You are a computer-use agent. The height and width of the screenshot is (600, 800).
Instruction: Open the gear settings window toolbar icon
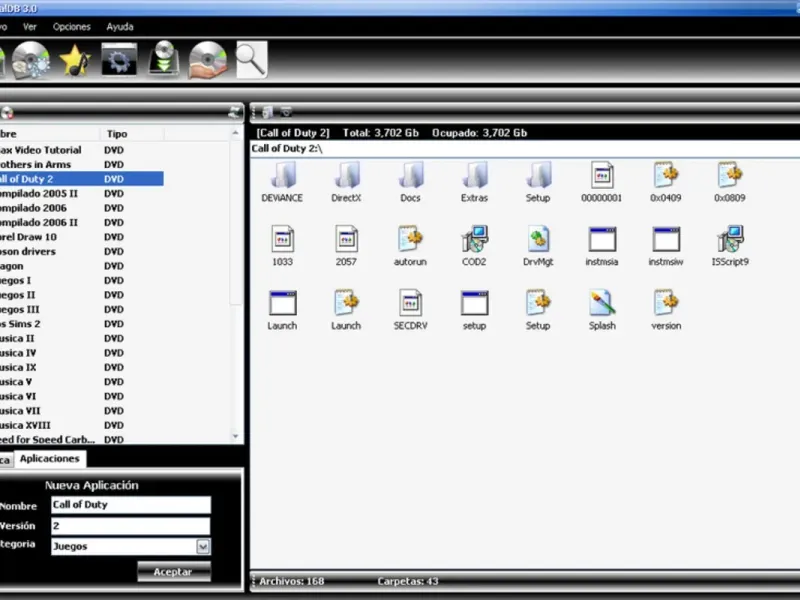click(119, 60)
